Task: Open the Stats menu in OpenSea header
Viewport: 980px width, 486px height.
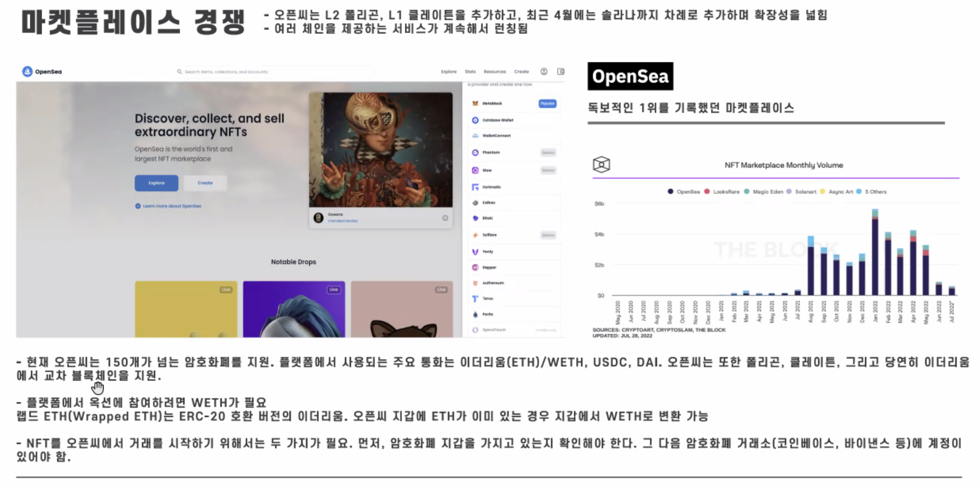Action: pos(470,72)
